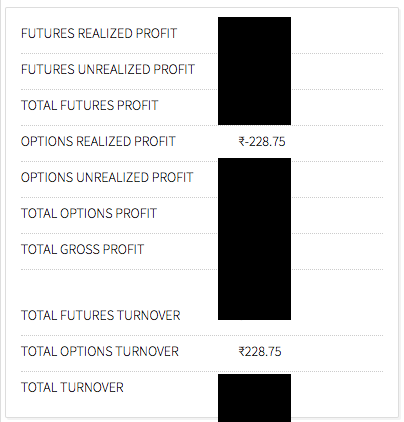Click the Total Futures Turnover label
Image resolution: width=404 pixels, height=422 pixels.
coord(101,316)
